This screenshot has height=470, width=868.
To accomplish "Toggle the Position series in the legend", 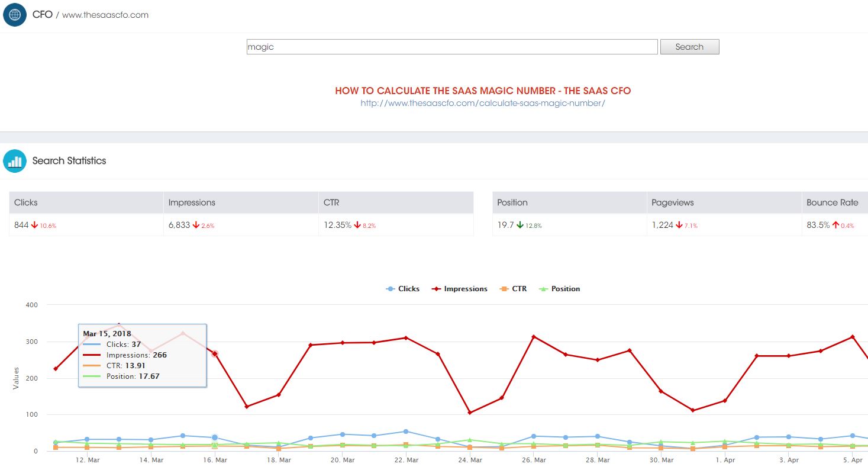I will 559,289.
